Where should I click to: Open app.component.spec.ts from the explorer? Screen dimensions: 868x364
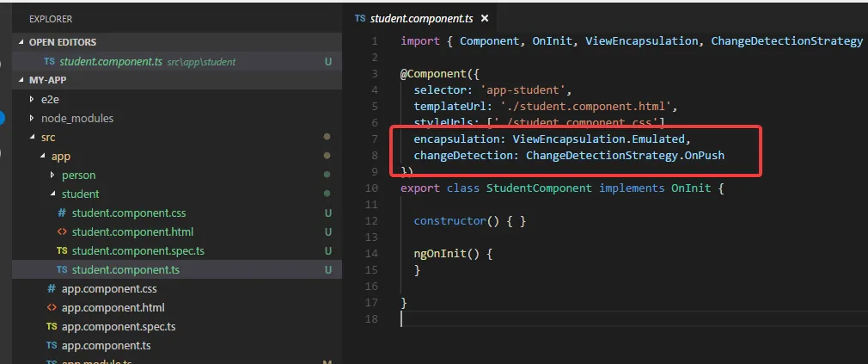tap(119, 326)
